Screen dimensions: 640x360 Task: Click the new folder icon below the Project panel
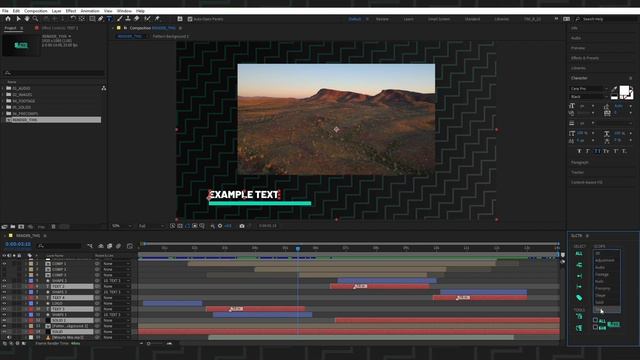[x=13, y=227]
